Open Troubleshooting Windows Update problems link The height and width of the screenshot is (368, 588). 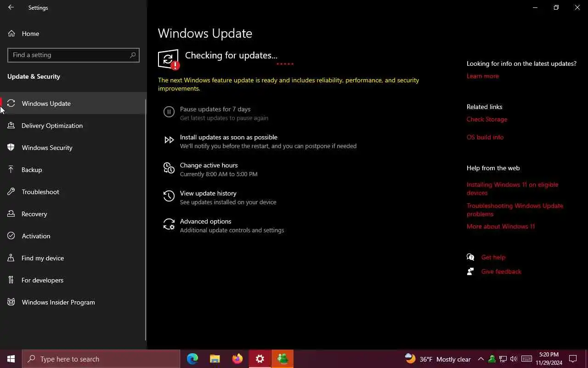click(x=515, y=210)
